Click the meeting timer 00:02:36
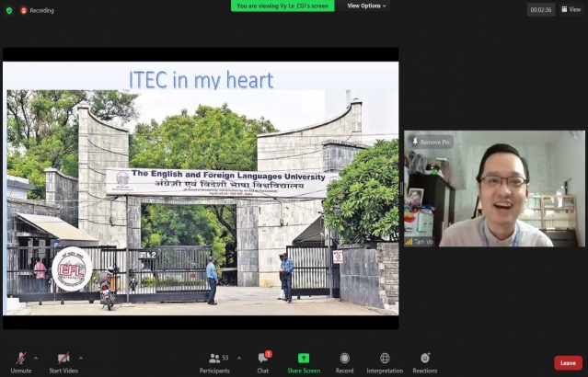 pos(541,10)
